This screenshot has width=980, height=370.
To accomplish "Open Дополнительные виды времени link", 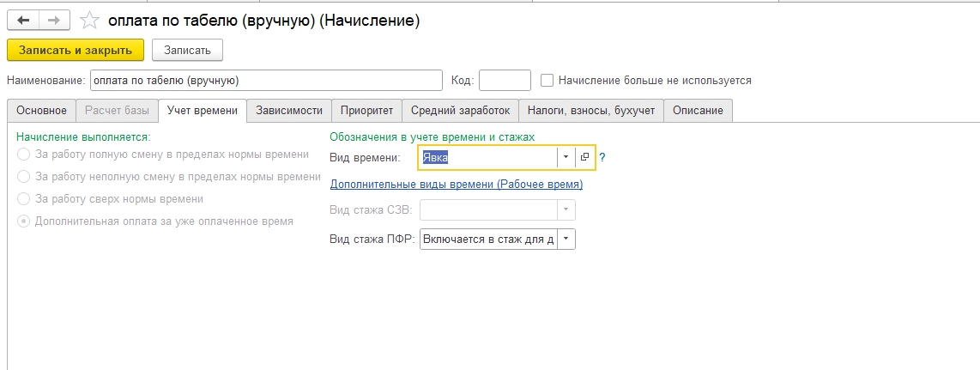I will [x=456, y=184].
